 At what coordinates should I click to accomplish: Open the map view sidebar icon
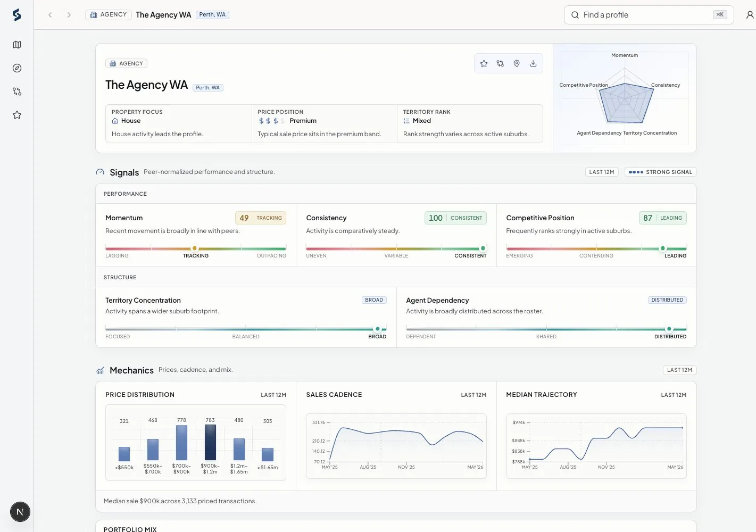click(x=17, y=45)
